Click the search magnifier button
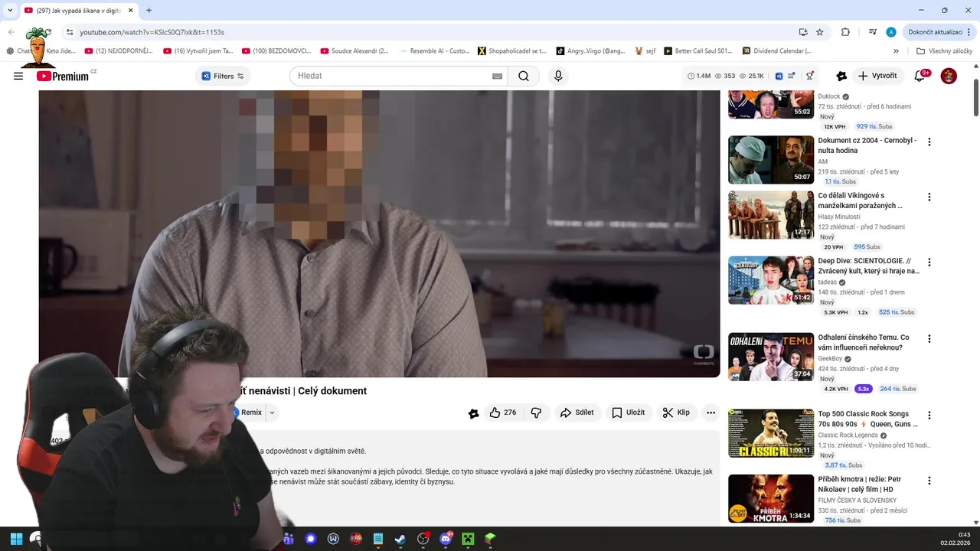The width and height of the screenshot is (980, 551). click(x=524, y=76)
